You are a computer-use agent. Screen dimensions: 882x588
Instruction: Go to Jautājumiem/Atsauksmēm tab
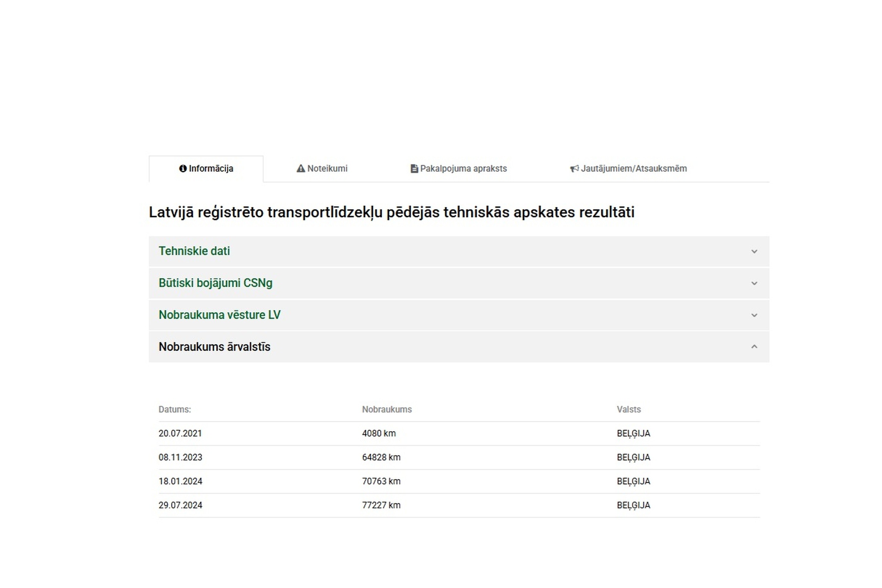(x=628, y=169)
